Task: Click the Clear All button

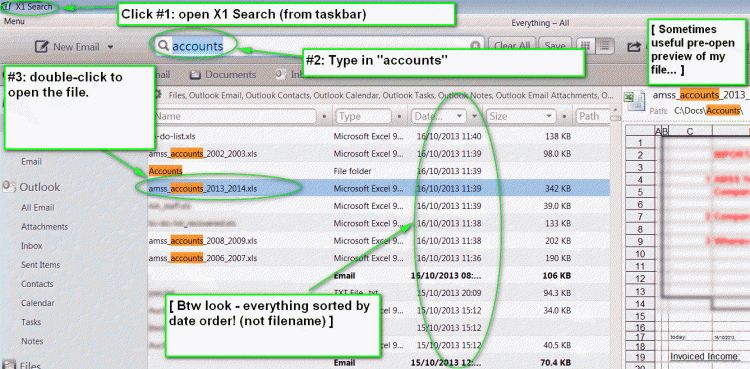Action: pos(512,45)
